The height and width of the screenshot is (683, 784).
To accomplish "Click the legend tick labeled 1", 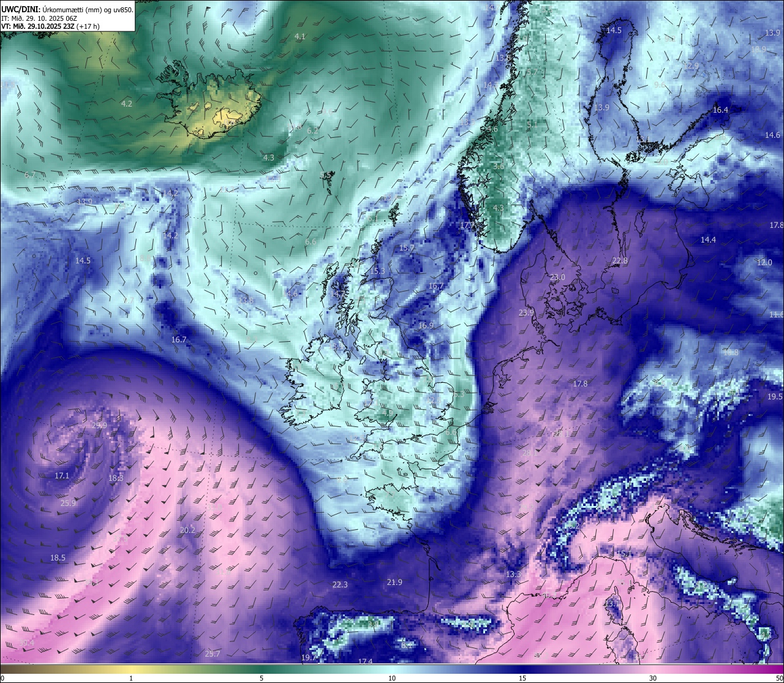I will point(131,678).
